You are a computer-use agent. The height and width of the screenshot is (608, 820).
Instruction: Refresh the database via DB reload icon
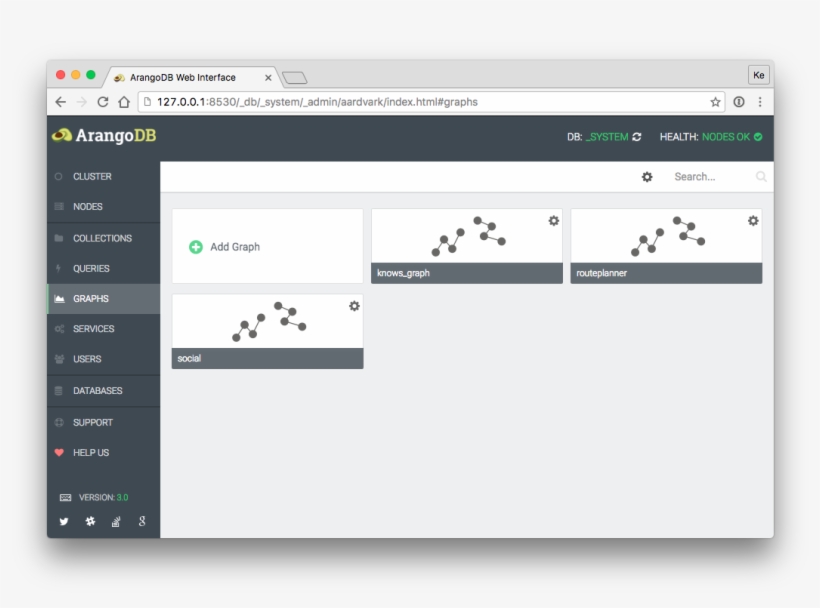coord(636,137)
